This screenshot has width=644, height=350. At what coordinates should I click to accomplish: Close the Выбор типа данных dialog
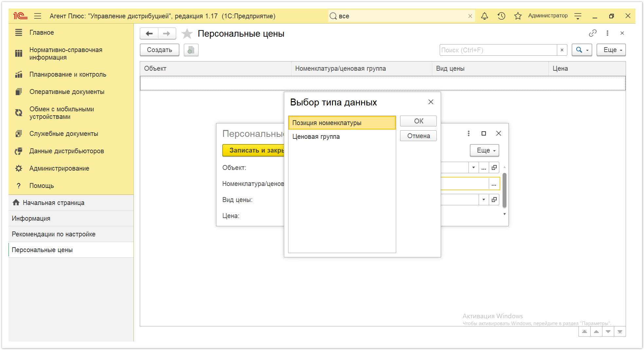click(431, 102)
